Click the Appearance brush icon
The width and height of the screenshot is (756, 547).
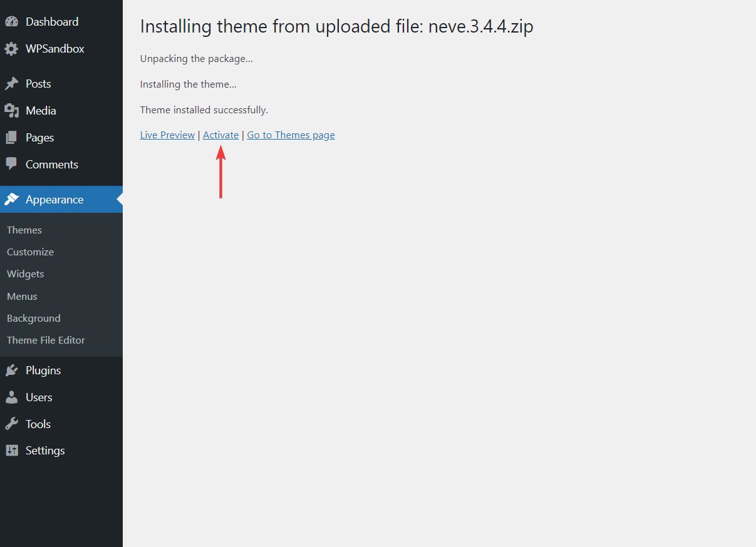point(13,199)
